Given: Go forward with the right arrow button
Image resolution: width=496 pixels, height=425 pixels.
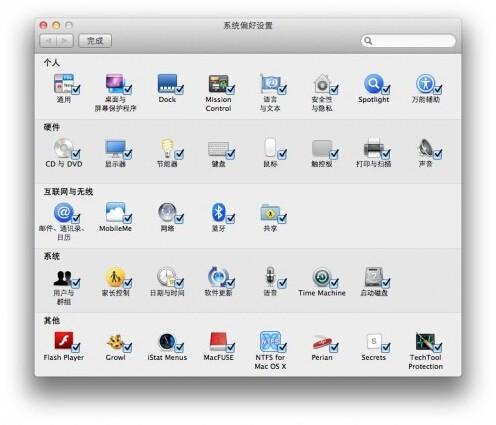Looking at the screenshot, I should [x=65, y=41].
